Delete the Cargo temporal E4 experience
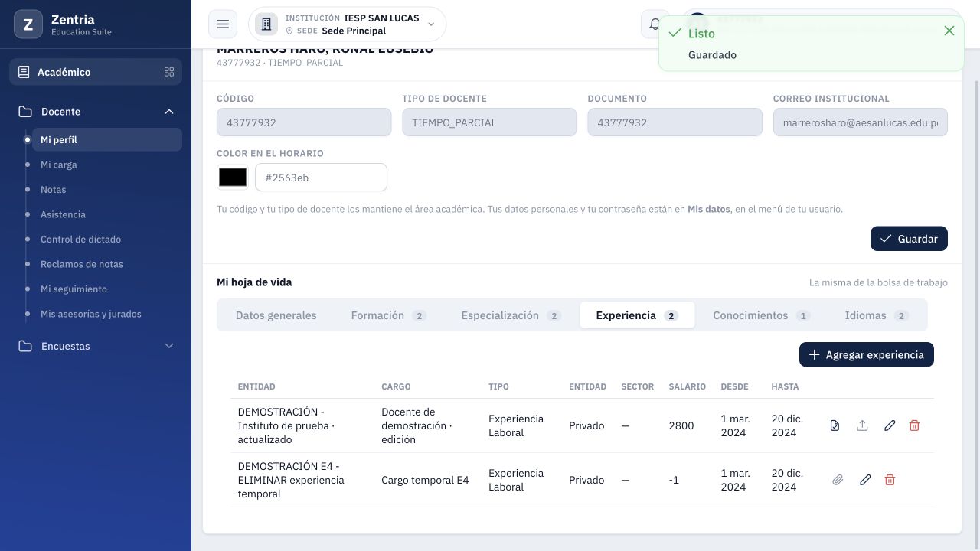This screenshot has width=980, height=551. pyautogui.click(x=890, y=480)
